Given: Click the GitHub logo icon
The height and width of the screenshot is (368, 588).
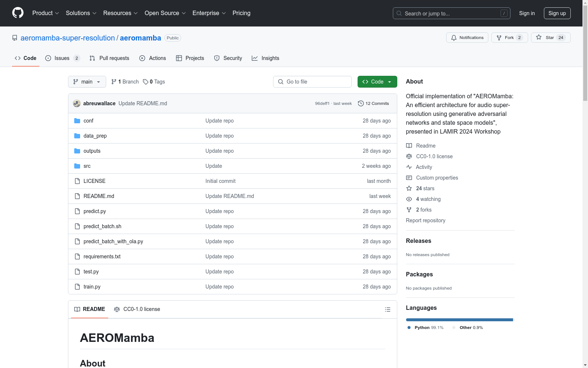Looking at the screenshot, I should pyautogui.click(x=18, y=13).
